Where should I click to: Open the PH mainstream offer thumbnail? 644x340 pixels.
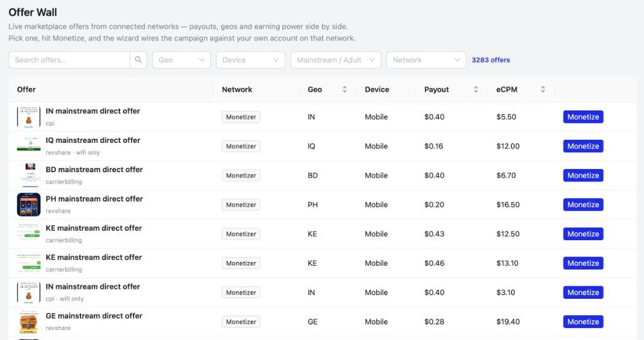click(x=29, y=205)
